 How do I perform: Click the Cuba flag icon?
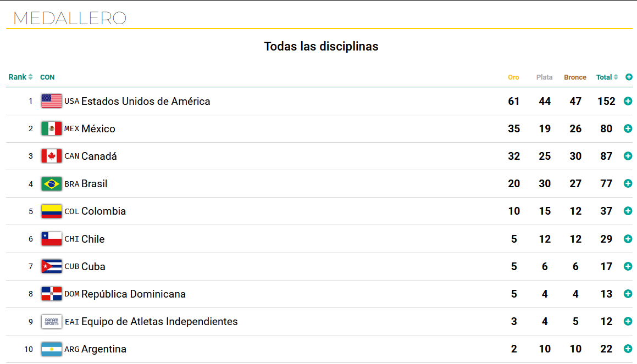(x=52, y=267)
